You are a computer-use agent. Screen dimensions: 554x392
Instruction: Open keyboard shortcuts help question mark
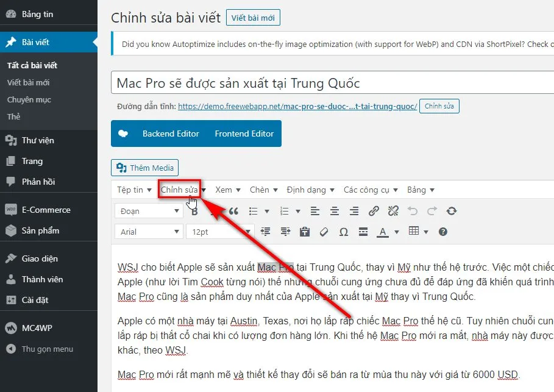pyautogui.click(x=442, y=232)
